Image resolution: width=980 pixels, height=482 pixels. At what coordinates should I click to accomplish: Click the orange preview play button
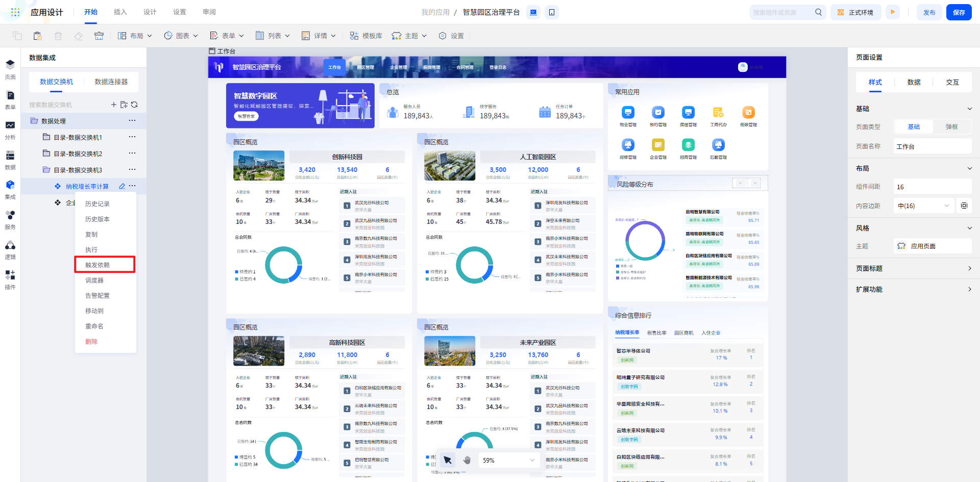893,12
